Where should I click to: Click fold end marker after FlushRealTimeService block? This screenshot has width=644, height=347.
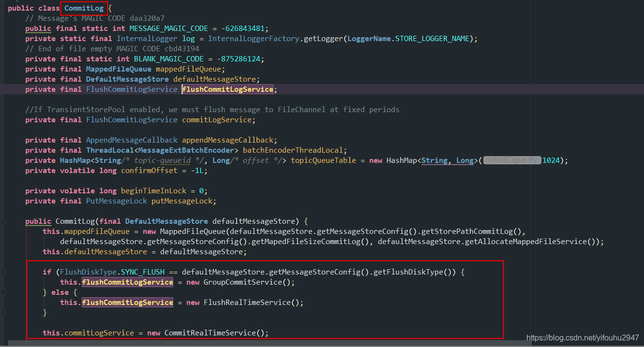[x=3, y=313]
